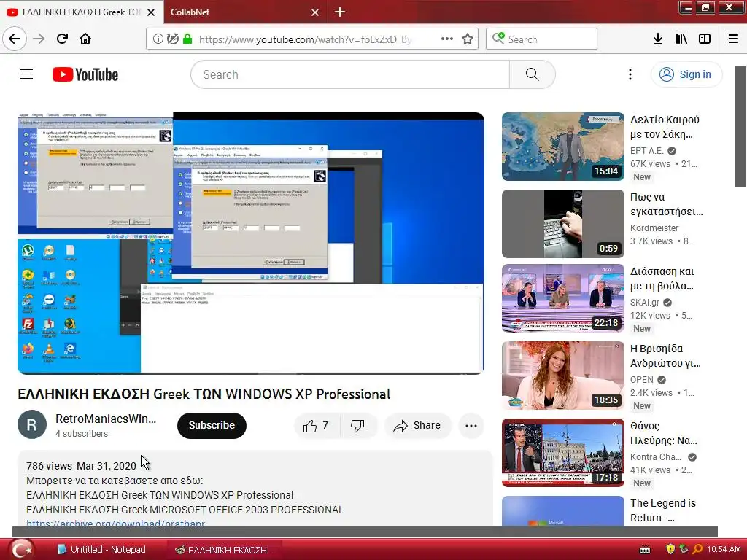Open video titled Πως να εγκαταστήσει
Viewport: 747px width, 560px height.
667,204
